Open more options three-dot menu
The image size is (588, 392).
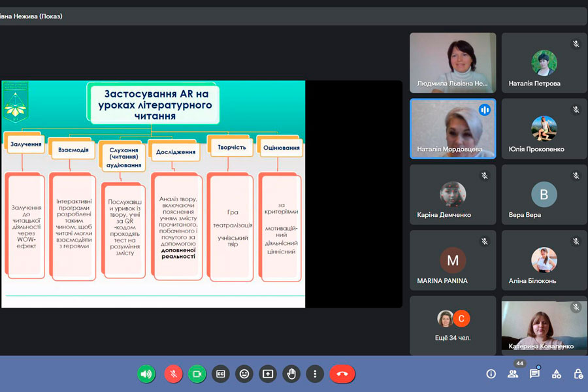315,374
